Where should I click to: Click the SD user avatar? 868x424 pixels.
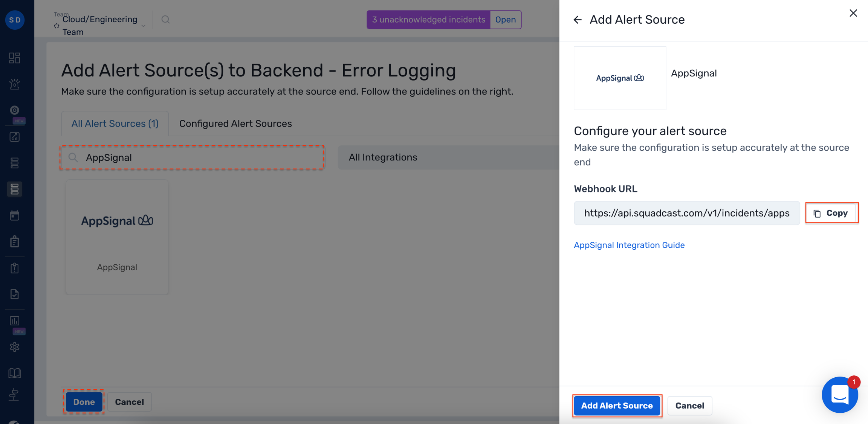[15, 20]
